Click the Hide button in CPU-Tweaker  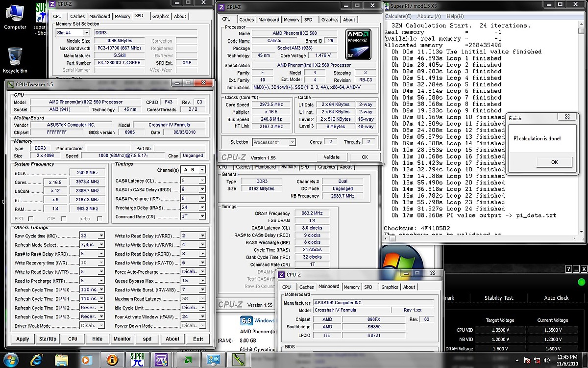(98, 339)
